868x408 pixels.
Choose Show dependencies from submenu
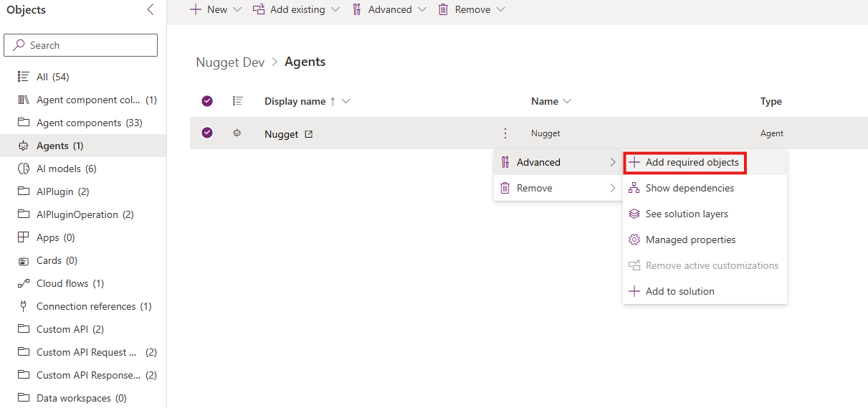point(705,188)
